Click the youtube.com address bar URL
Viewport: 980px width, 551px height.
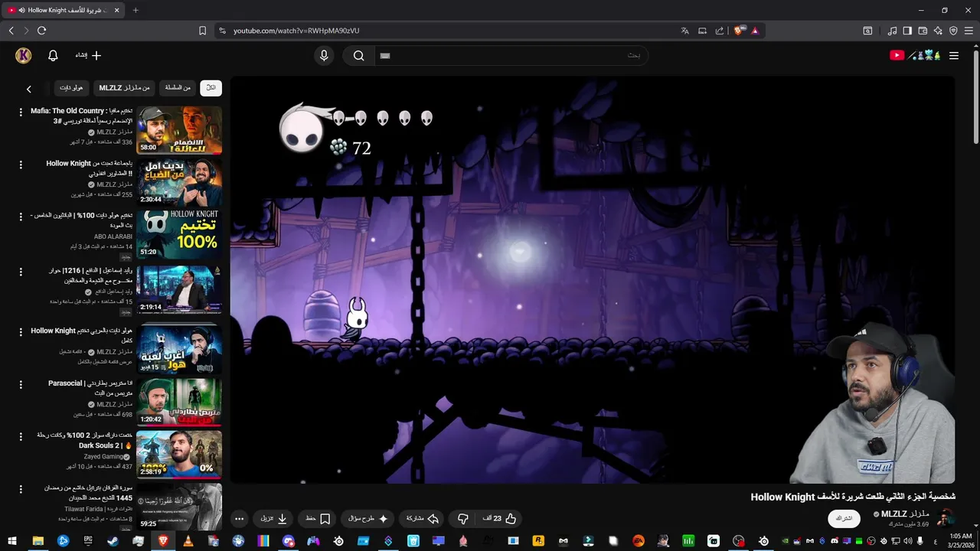[x=296, y=31]
